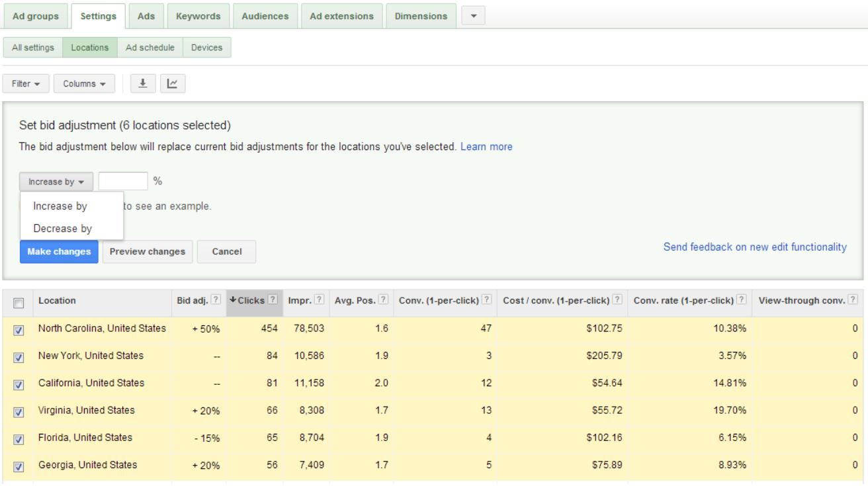Click the Increase by dropdown button
This screenshot has width=868, height=486.
(56, 181)
